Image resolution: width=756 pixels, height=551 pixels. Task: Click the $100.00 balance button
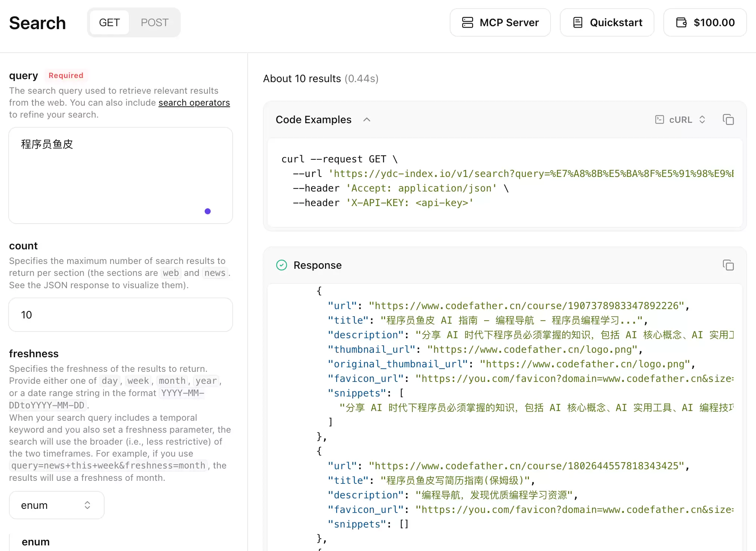(705, 22)
